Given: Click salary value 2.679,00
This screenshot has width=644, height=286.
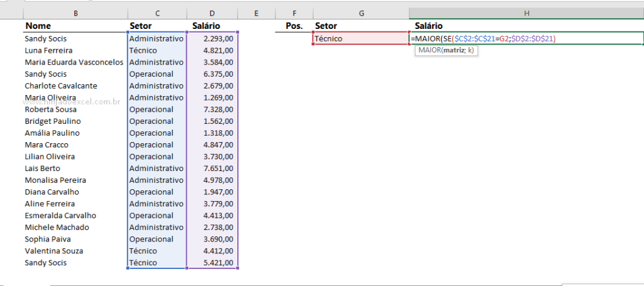Looking at the screenshot, I should (218, 85).
